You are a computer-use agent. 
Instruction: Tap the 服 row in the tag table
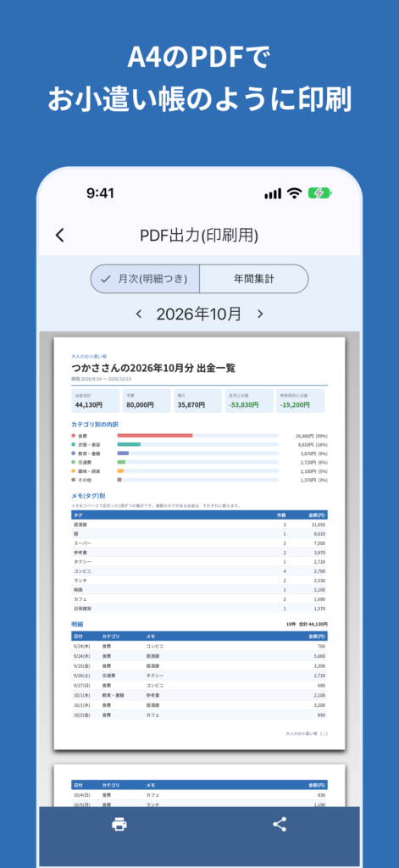[x=199, y=534]
